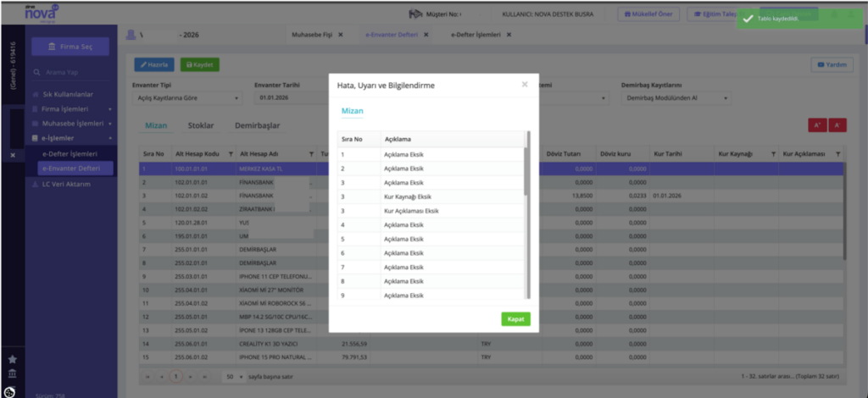The image size is (868, 398).
Task: Switch to the e-Defter İşlemleri tab
Action: tap(476, 34)
